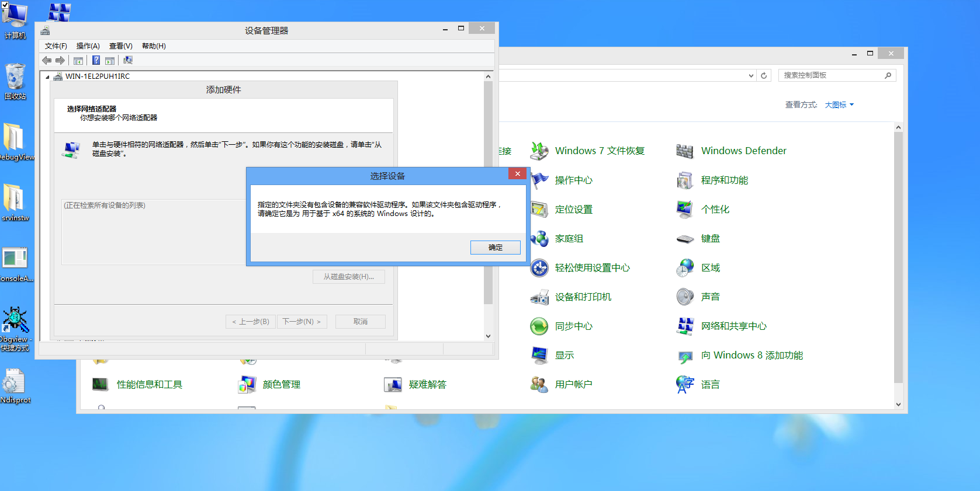The height and width of the screenshot is (491, 980).
Task: Open the 文件(F) menu in Device Manager
Action: click(x=56, y=46)
